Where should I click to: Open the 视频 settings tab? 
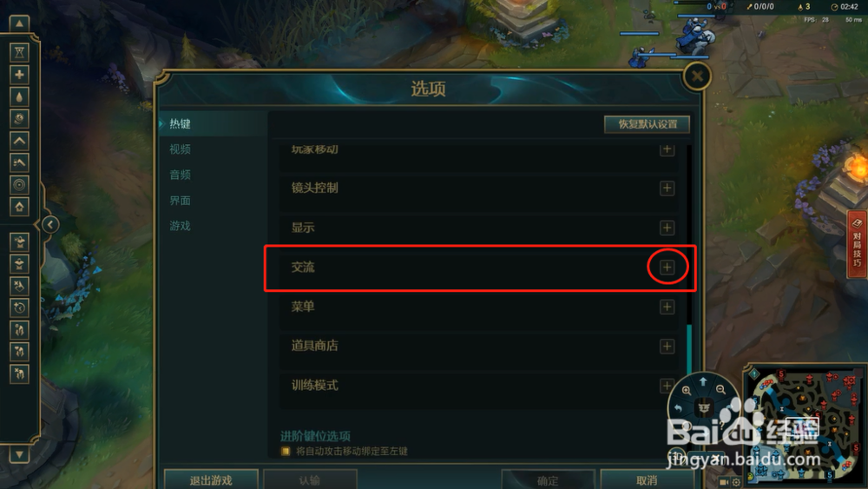[x=180, y=149]
